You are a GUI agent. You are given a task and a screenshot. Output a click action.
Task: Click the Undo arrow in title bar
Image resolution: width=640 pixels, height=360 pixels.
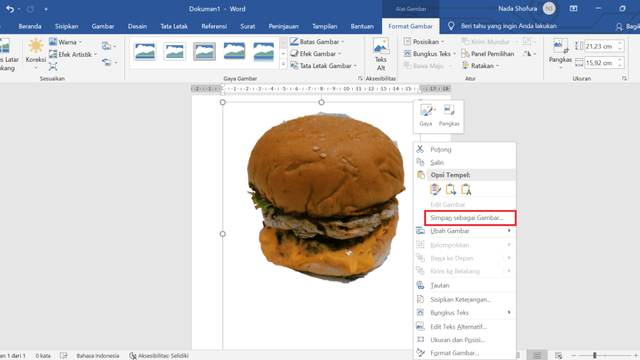(x=10, y=9)
